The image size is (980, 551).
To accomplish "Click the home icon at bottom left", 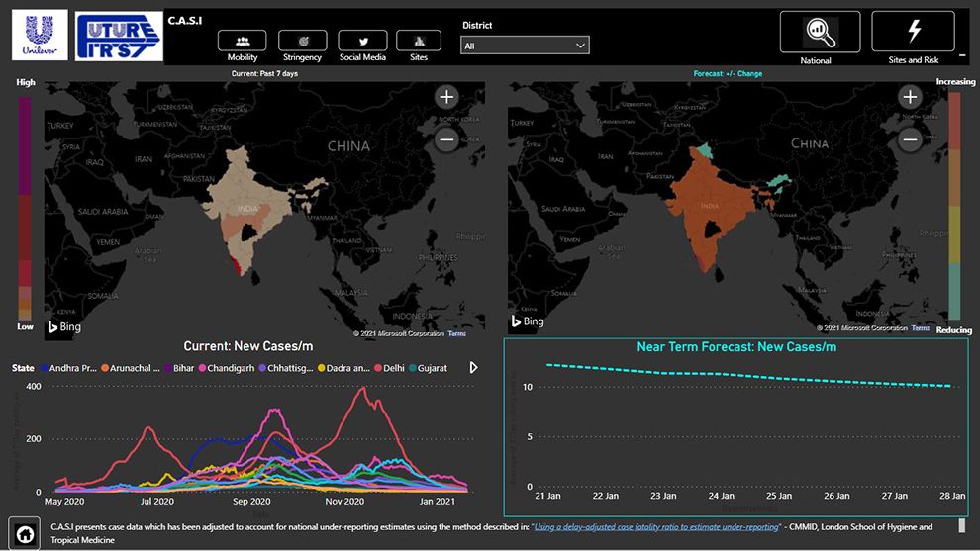I will tap(25, 534).
